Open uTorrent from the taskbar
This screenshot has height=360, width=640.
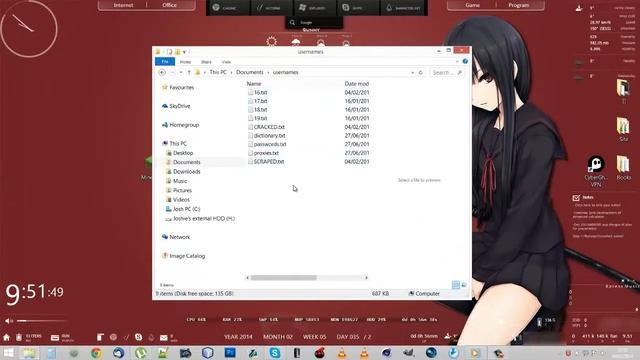point(141,353)
